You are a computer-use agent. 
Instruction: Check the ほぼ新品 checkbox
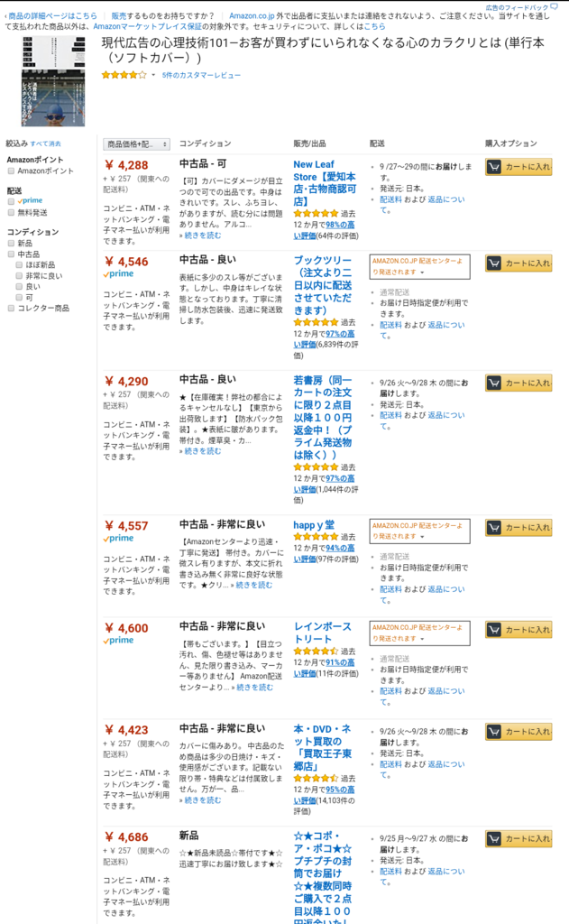20,264
